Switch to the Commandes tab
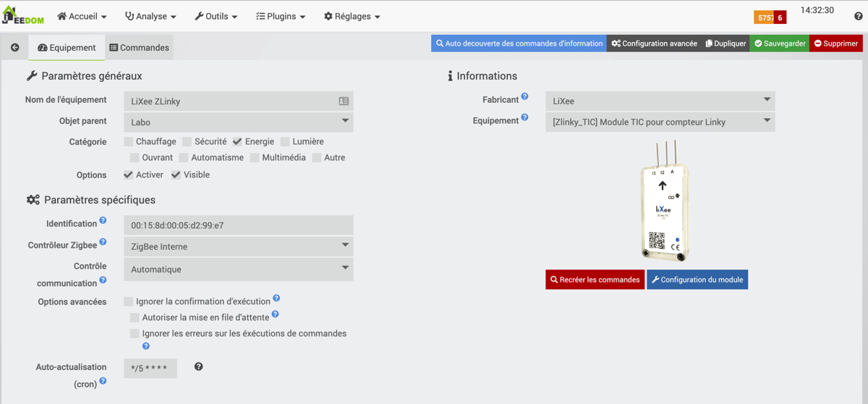The height and width of the screenshot is (404, 868). [140, 48]
